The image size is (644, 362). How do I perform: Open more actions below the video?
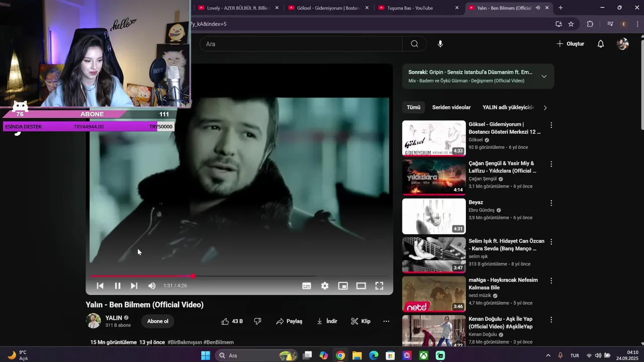[386, 321]
